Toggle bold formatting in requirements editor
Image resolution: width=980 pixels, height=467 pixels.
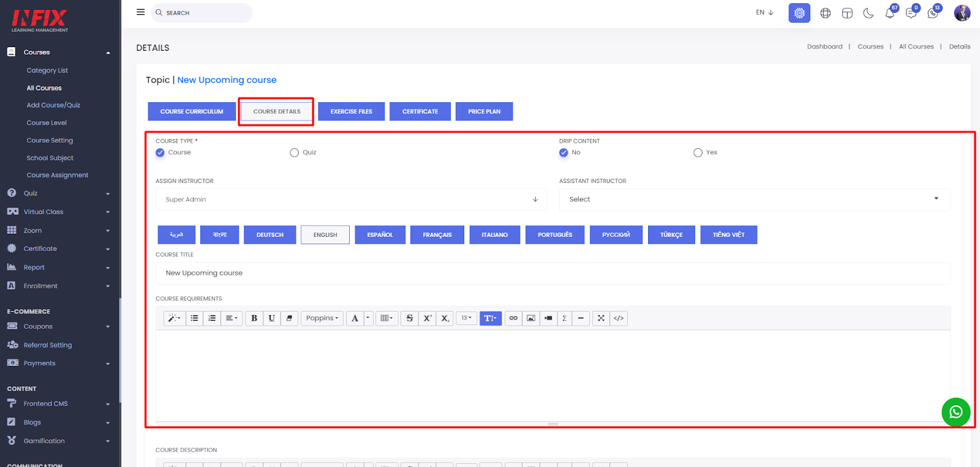[x=254, y=318]
